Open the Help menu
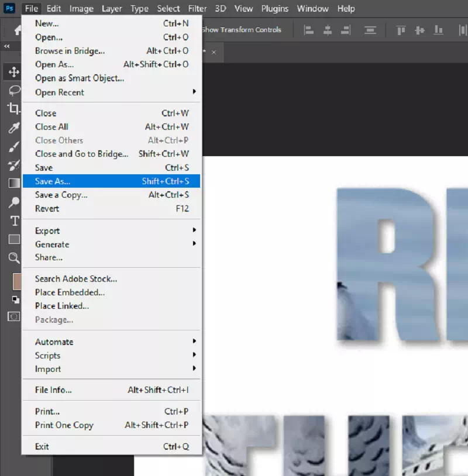 click(346, 9)
